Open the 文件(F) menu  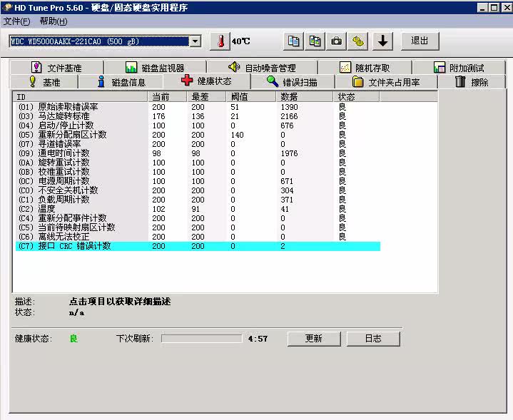click(16, 21)
